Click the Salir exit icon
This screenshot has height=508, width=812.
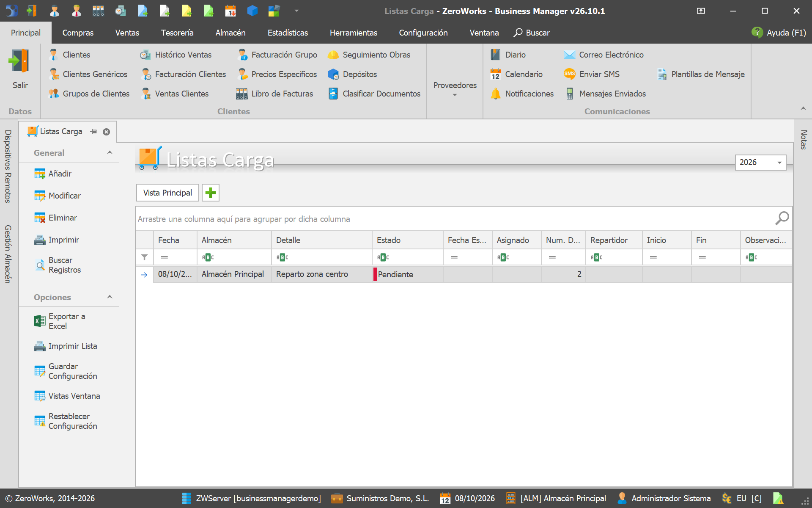[x=19, y=61]
